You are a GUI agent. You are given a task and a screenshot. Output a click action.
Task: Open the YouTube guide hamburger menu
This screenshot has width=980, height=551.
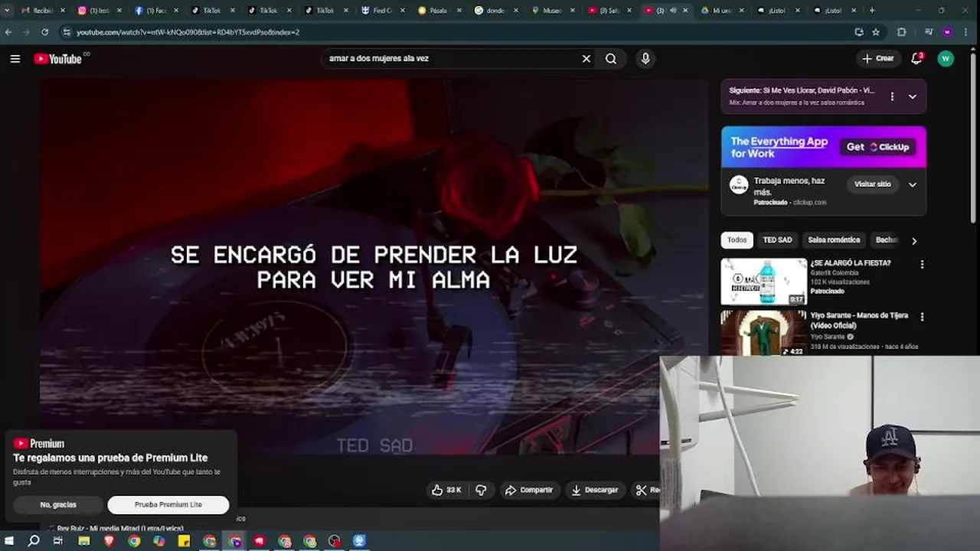pos(15,59)
